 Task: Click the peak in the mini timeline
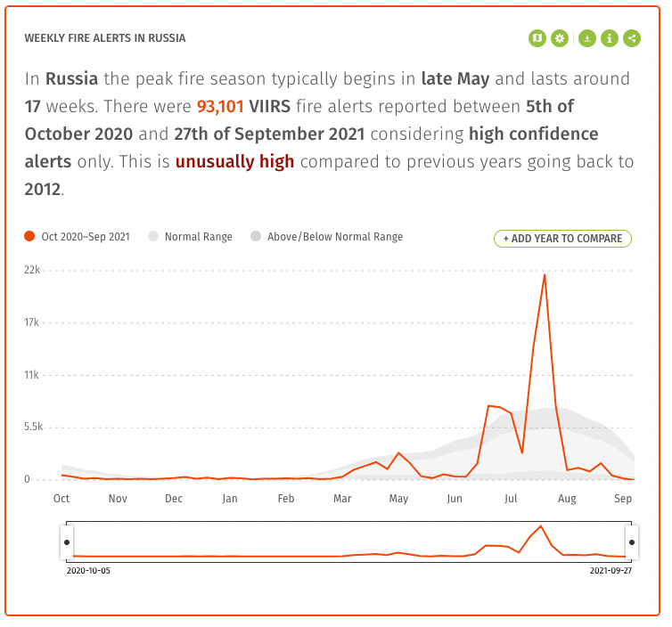click(x=541, y=526)
